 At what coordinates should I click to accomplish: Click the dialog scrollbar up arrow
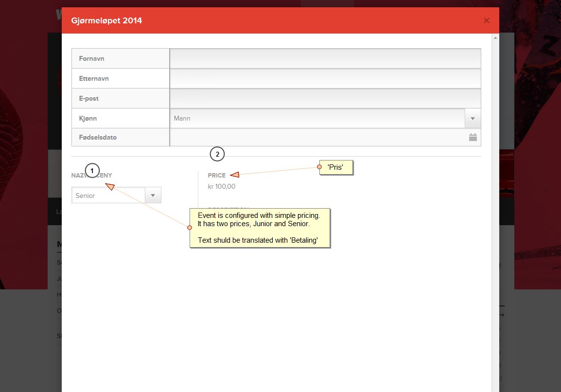495,37
